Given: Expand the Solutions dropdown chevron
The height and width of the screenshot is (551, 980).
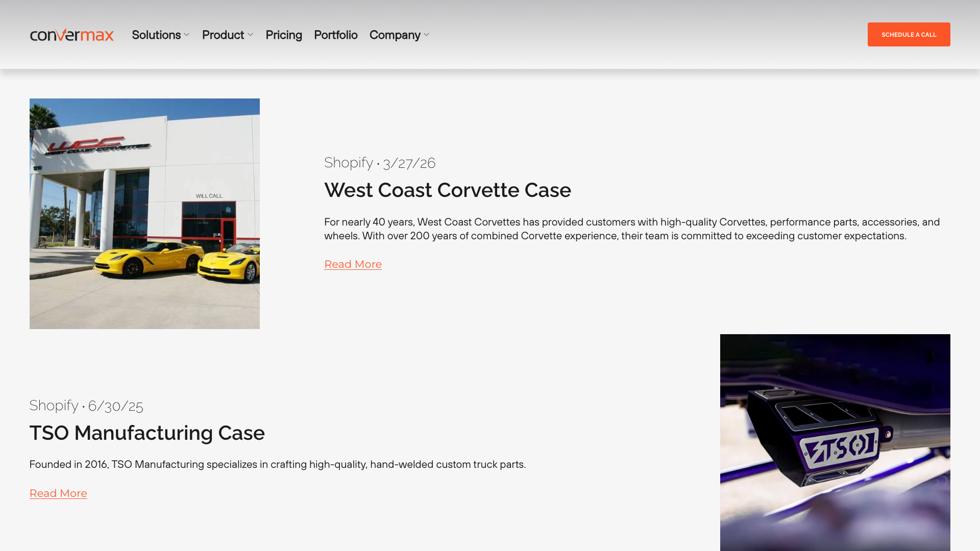Looking at the screenshot, I should [x=187, y=35].
